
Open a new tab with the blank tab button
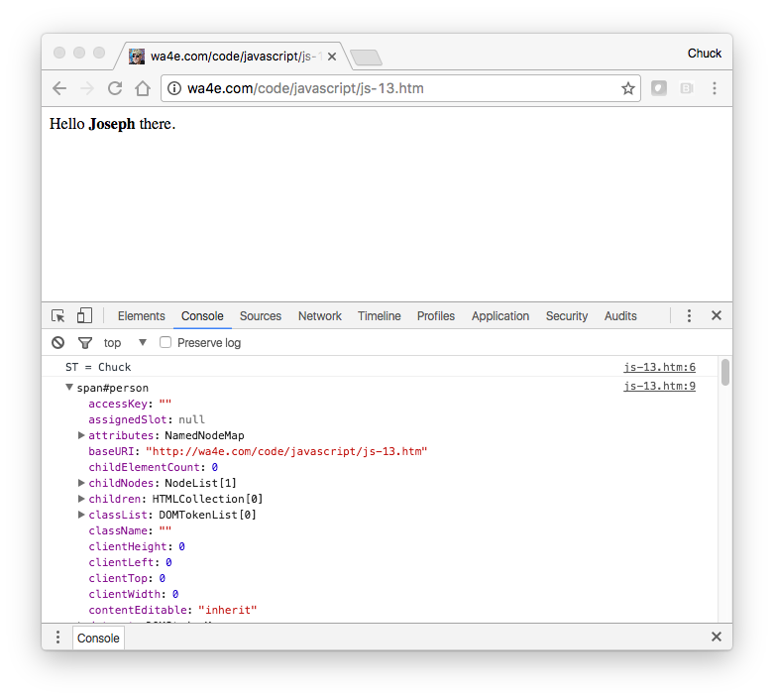(x=366, y=58)
